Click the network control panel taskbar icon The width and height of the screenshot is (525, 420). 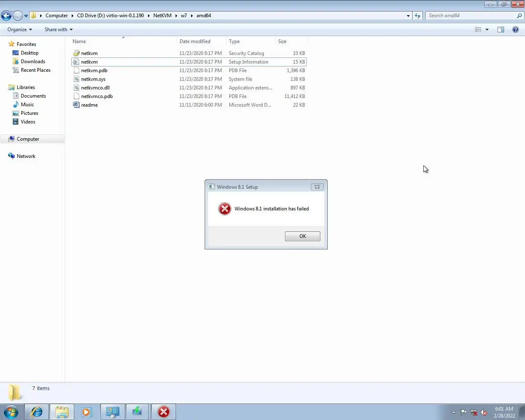click(112, 412)
